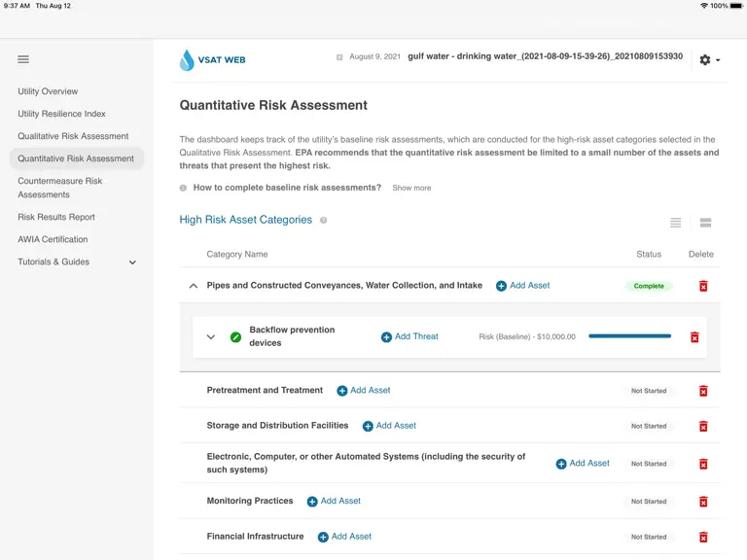
Task: Click High Risk Asset Categories heading
Action: [246, 220]
